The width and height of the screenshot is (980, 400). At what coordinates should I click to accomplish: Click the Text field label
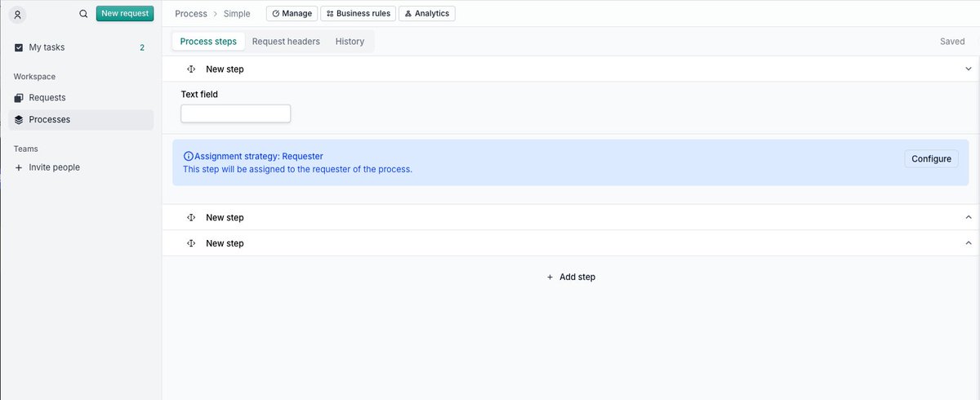click(199, 95)
